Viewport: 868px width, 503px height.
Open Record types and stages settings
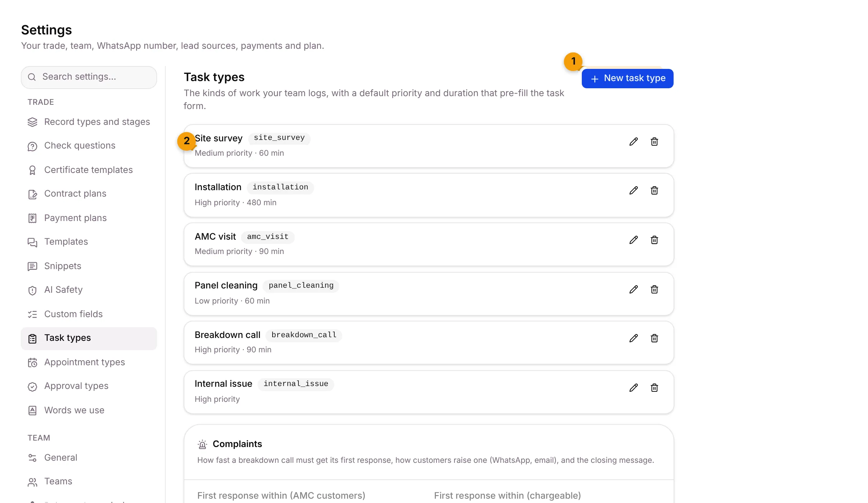click(89, 122)
